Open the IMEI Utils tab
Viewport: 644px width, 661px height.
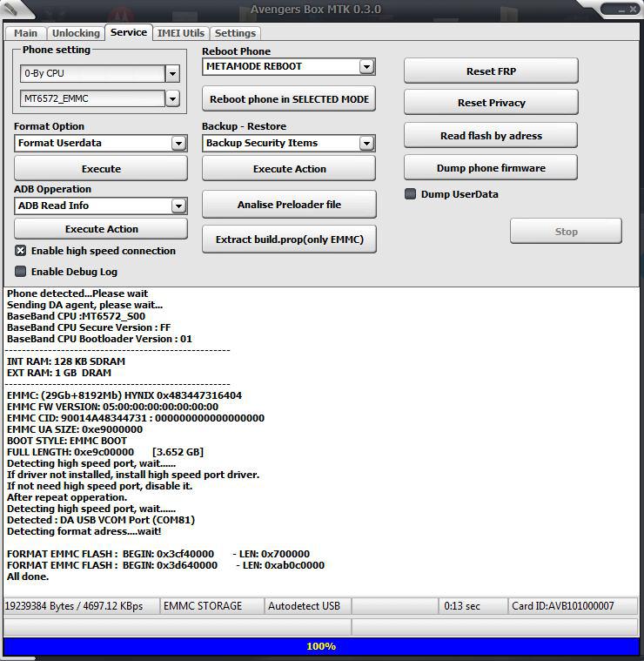pos(181,33)
